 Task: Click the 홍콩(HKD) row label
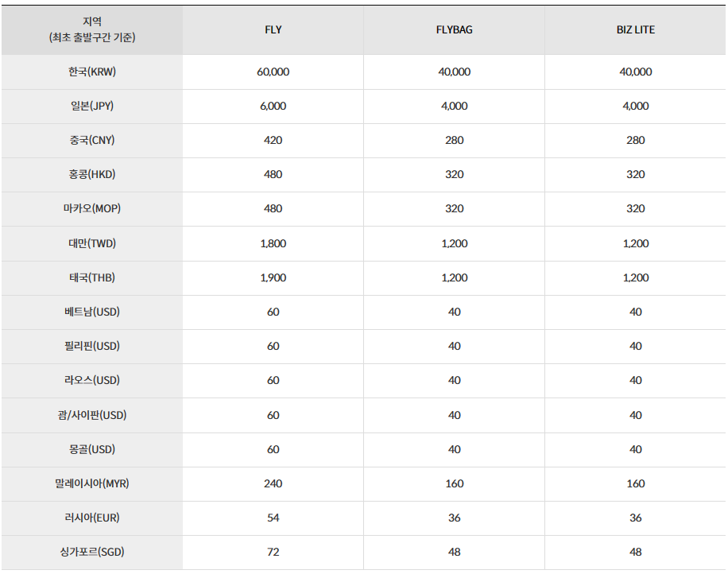click(x=92, y=174)
